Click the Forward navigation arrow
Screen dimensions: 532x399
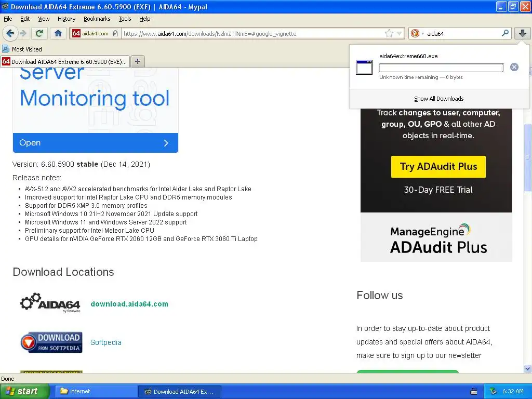(23, 33)
